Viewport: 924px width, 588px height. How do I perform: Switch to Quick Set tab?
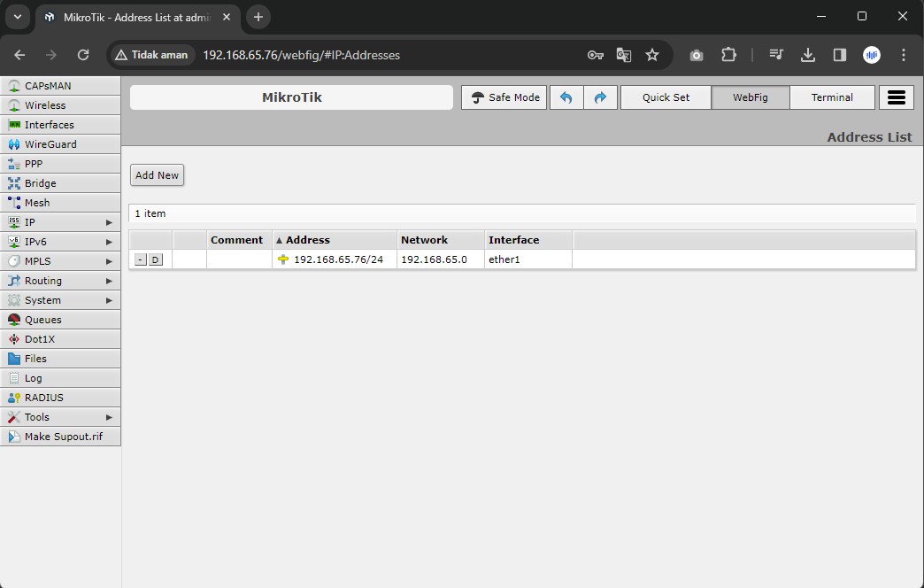coord(666,97)
